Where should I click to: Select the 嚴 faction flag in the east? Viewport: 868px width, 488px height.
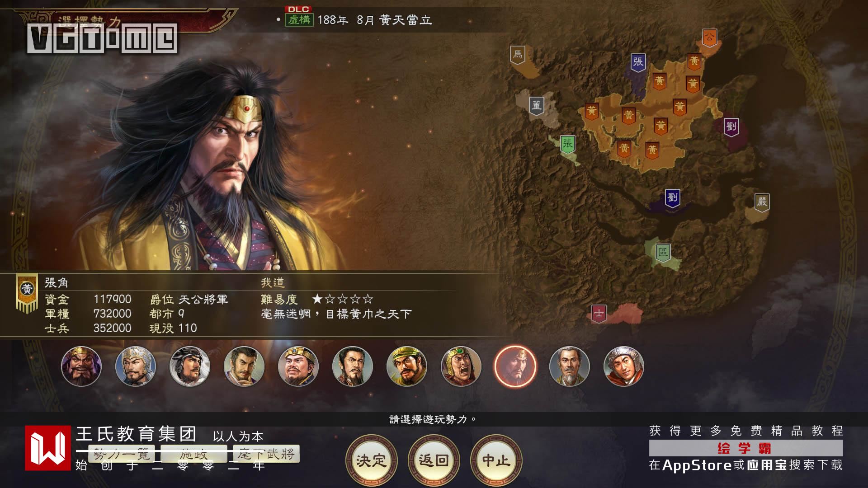pos(762,202)
